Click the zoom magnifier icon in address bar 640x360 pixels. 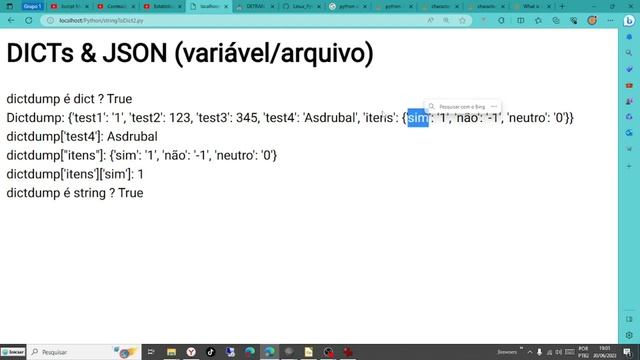(446, 20)
